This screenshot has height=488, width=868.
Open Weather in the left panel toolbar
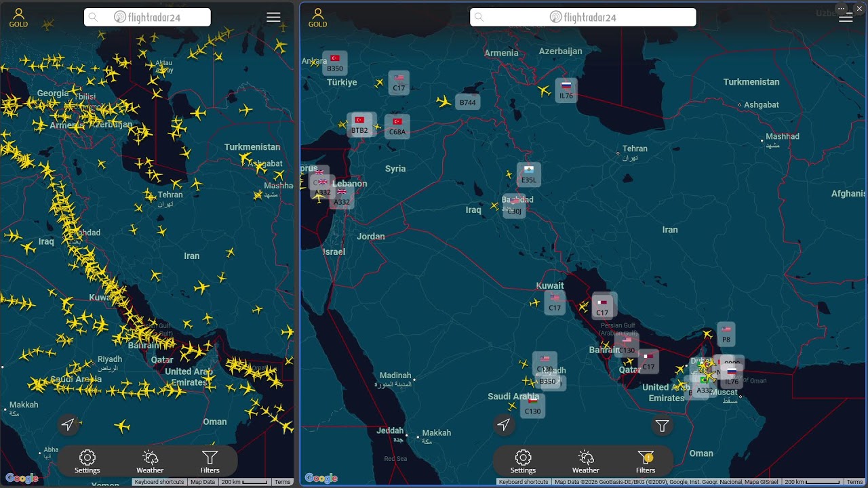[150, 462]
